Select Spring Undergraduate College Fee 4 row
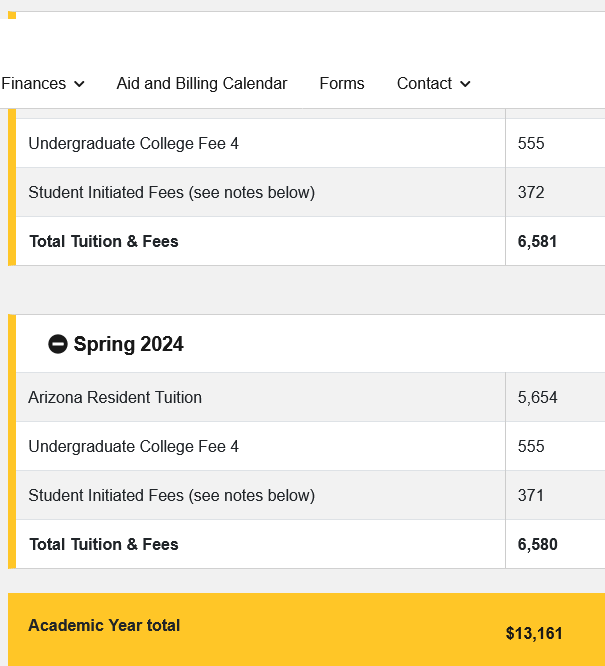This screenshot has height=666, width=605. [310, 446]
